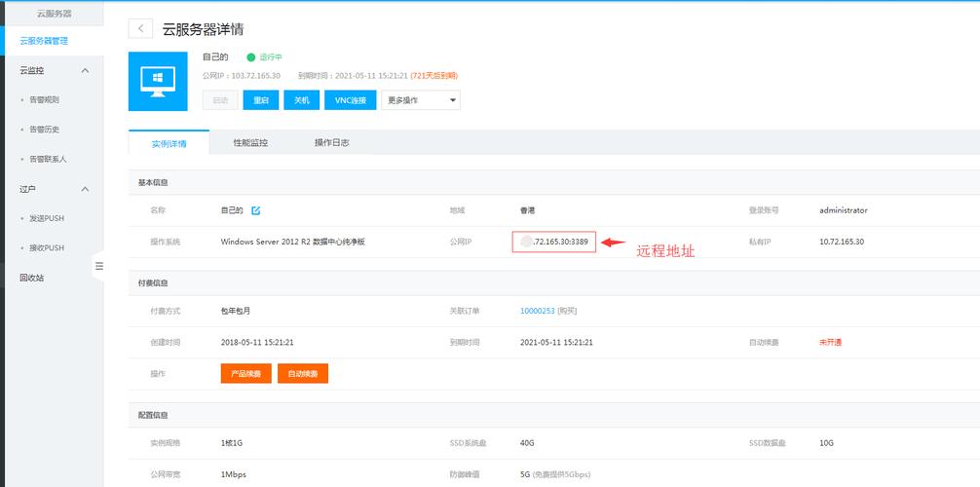Select the 实例详情 tab
980x487 pixels.
(x=169, y=143)
